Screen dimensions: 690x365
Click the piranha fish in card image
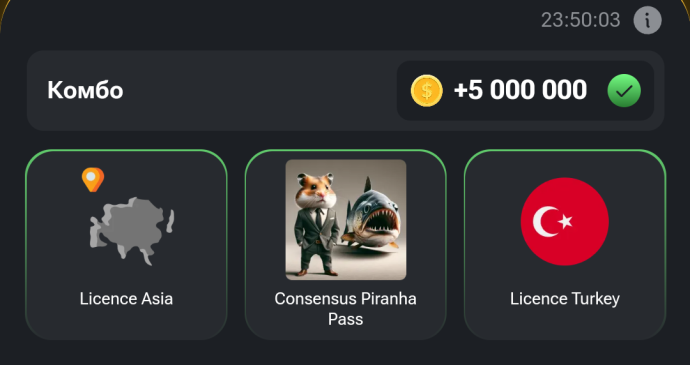372,214
